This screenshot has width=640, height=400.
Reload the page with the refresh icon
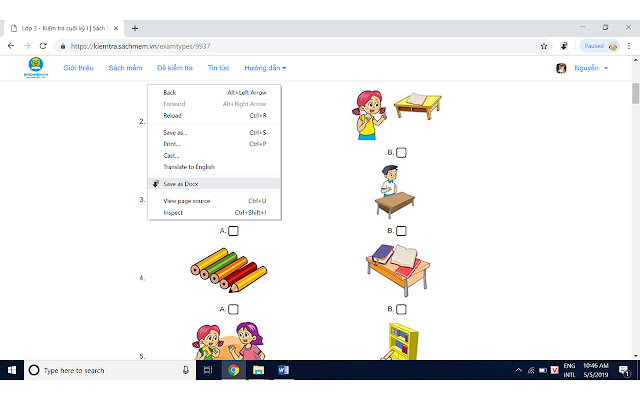(43, 46)
